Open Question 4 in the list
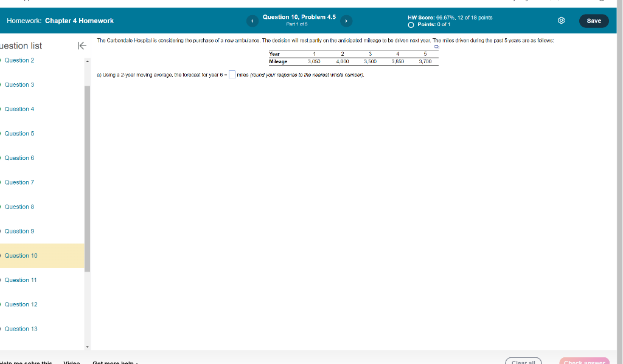The image size is (623, 364). pyautogui.click(x=19, y=109)
